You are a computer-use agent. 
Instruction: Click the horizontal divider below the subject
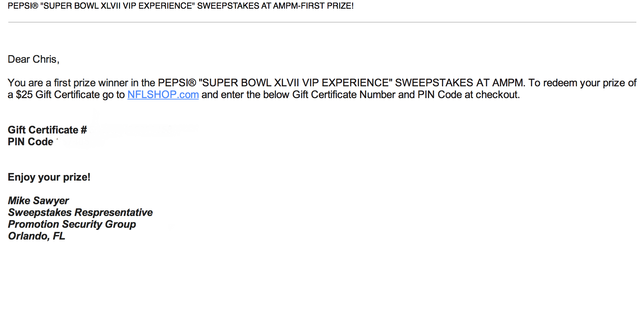[x=322, y=22]
